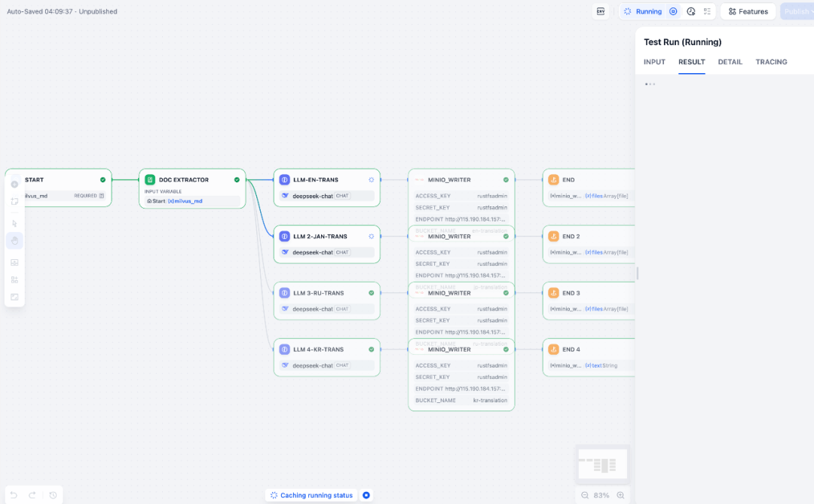Open the checklist icon near Features
The width and height of the screenshot is (814, 504).
(707, 11)
